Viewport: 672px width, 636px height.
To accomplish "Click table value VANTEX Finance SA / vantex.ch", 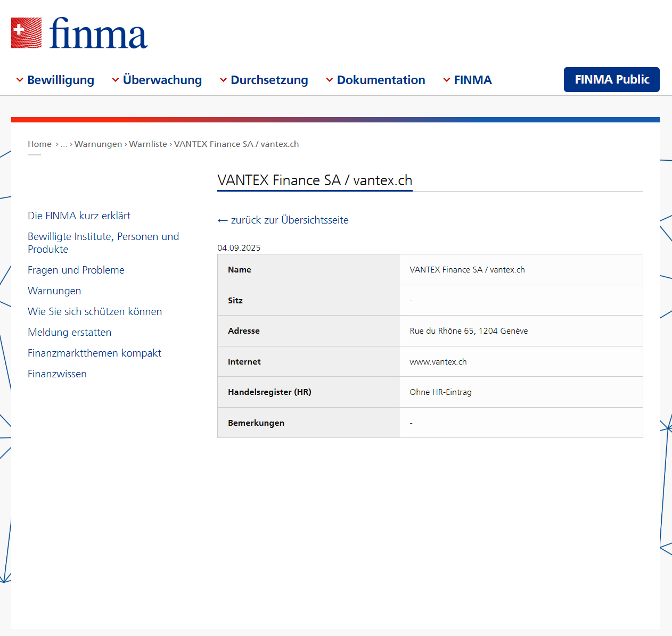I will [467, 270].
